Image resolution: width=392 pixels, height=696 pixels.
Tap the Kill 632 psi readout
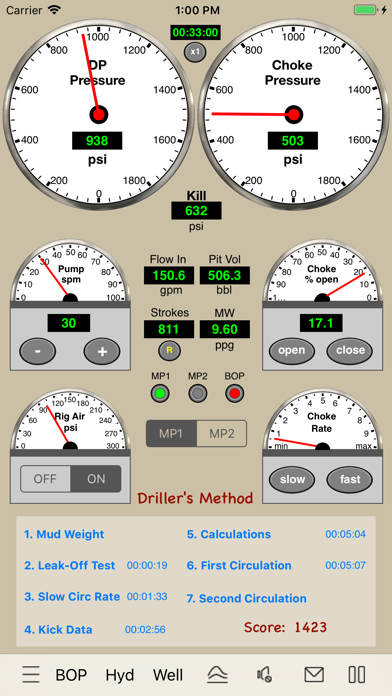pos(196,210)
